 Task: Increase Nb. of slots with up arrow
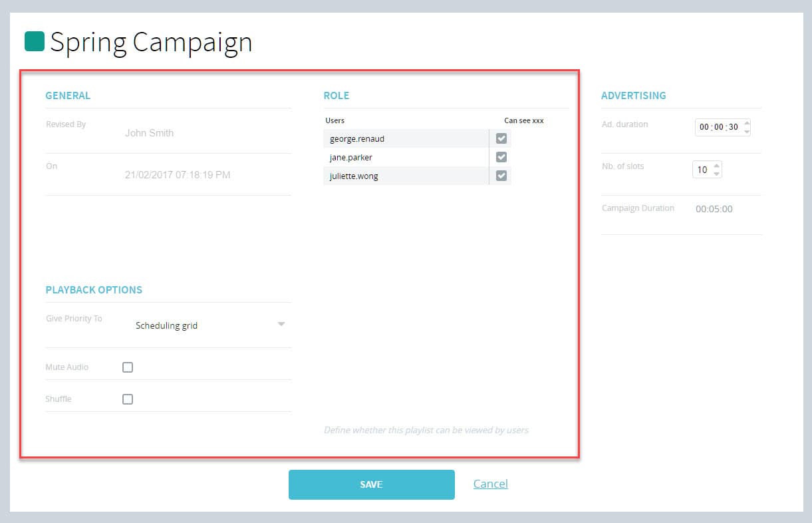pyautogui.click(x=716, y=165)
